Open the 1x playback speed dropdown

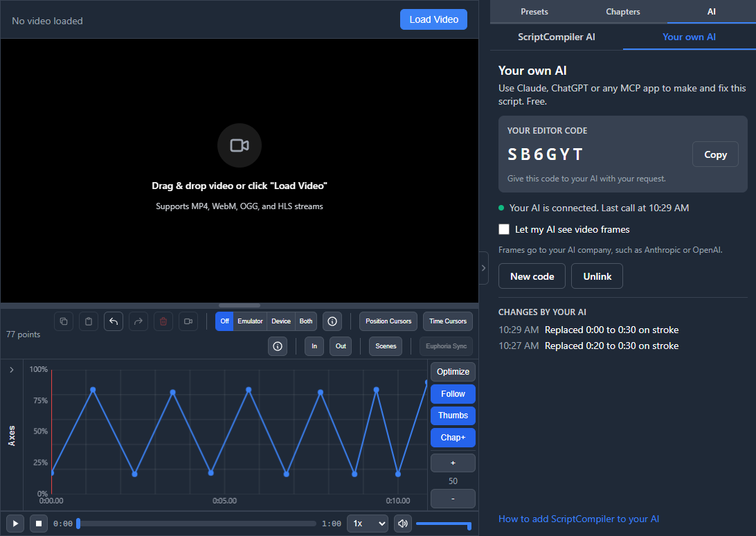(368, 524)
